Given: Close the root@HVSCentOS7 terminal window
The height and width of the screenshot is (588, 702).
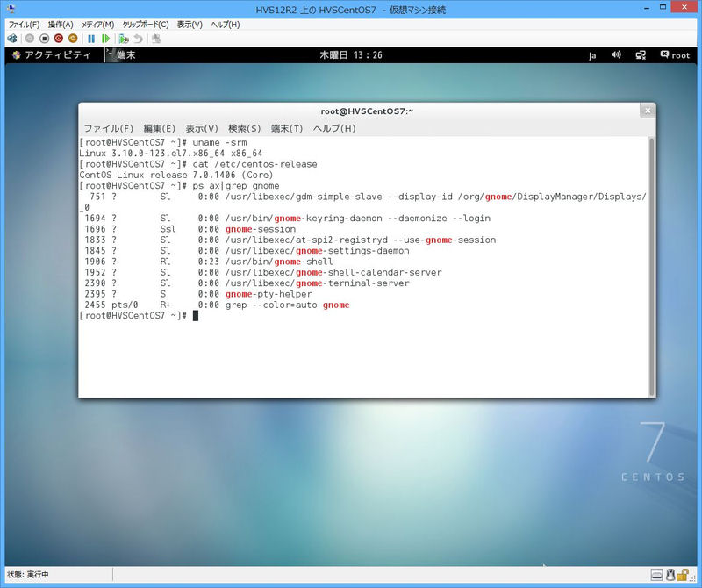Looking at the screenshot, I should [x=648, y=111].
